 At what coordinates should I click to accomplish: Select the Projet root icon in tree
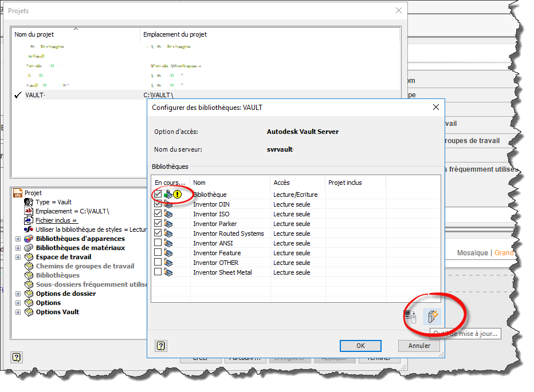tap(17, 193)
